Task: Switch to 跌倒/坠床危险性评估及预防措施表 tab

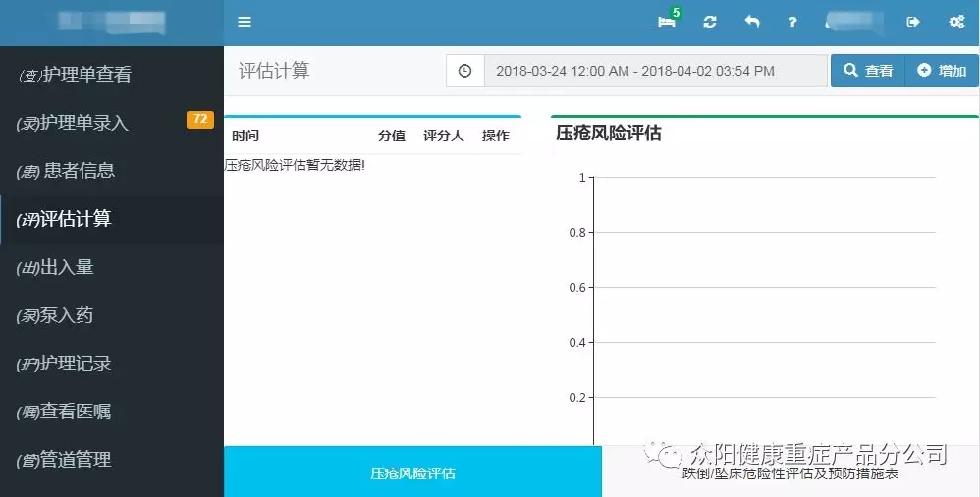Action: pos(790,473)
